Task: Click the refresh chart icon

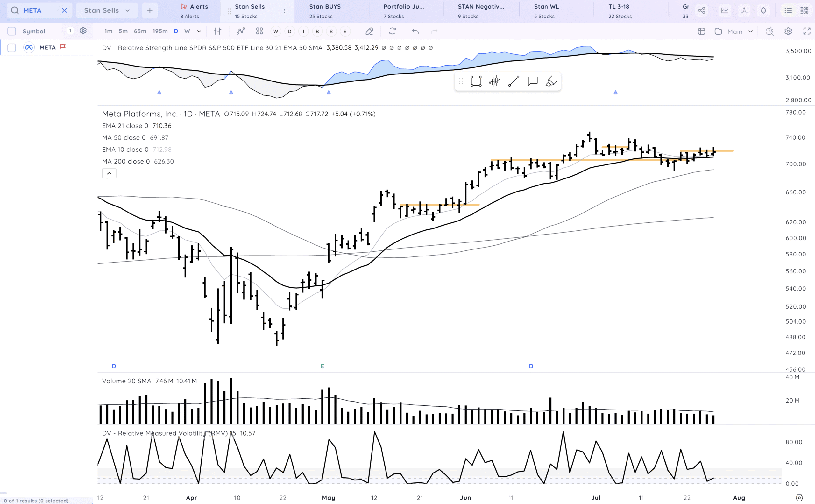Action: point(392,31)
